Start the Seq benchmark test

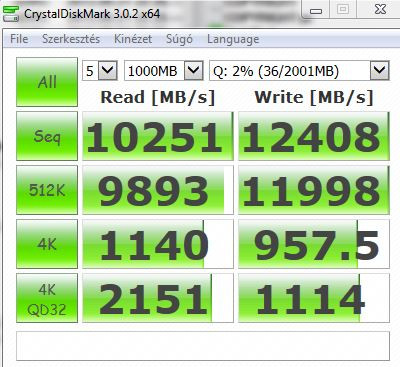tap(47, 136)
